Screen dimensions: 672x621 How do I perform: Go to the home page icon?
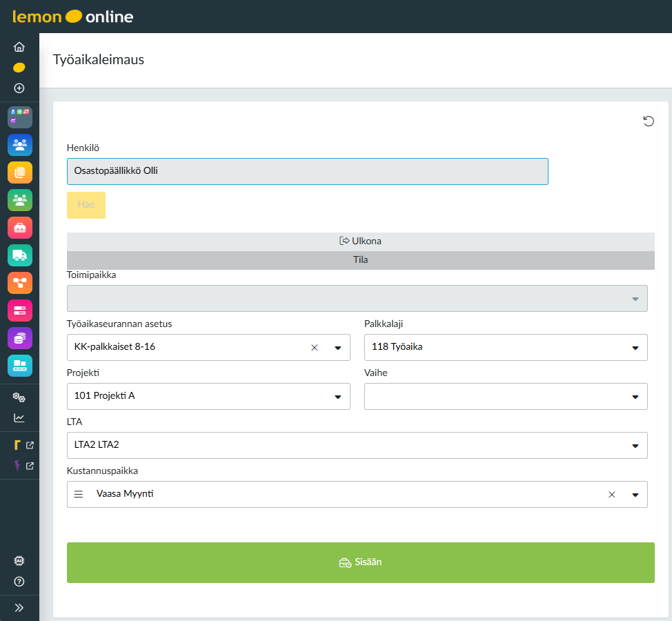19,47
